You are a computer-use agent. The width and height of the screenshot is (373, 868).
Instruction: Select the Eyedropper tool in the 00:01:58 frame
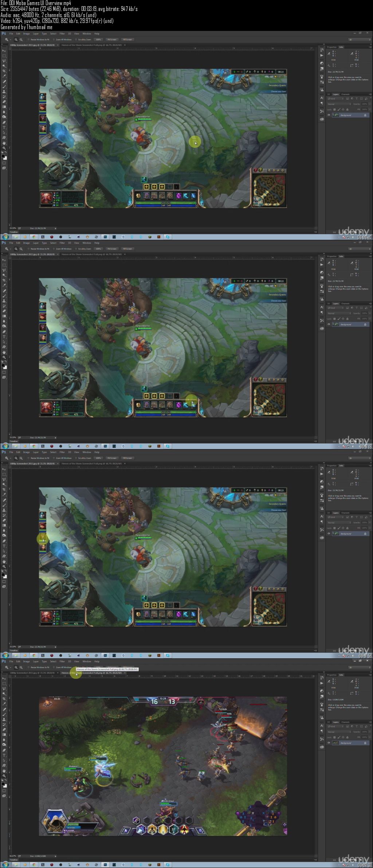point(4,495)
